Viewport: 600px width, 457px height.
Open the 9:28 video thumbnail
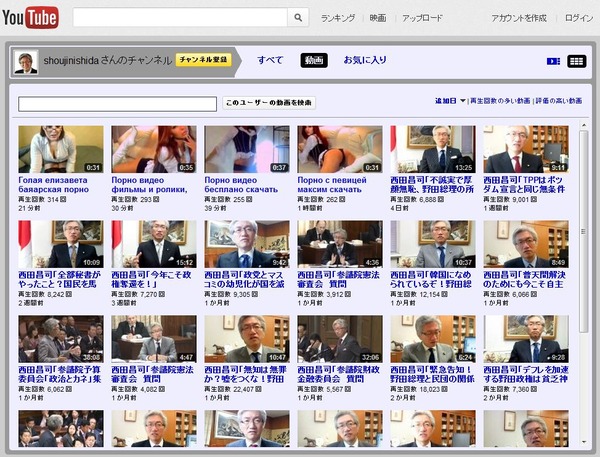point(526,339)
